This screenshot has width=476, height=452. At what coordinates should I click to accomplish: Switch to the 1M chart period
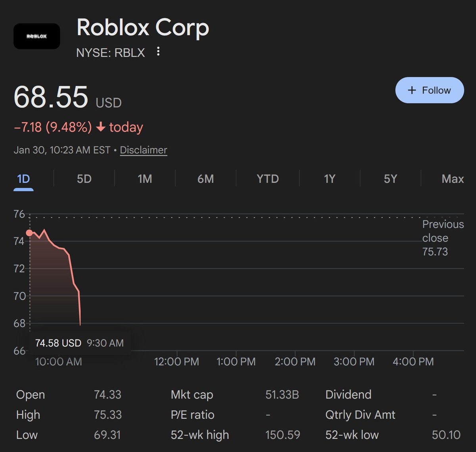click(x=145, y=179)
